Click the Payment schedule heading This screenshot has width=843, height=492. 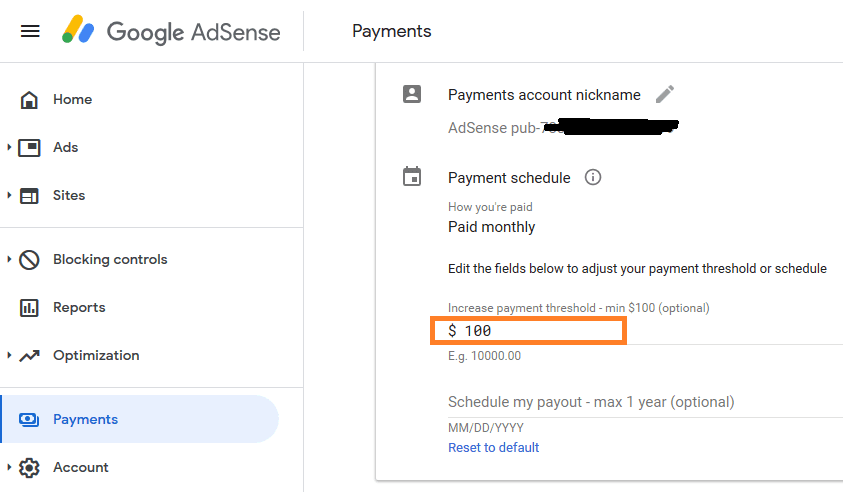[509, 178]
